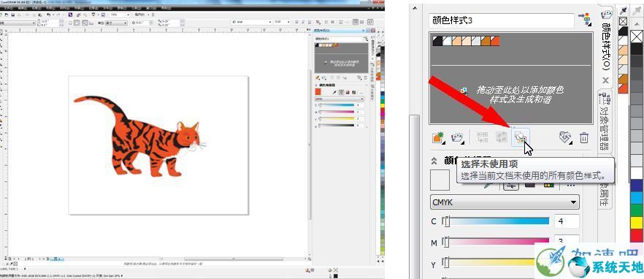The height and width of the screenshot is (279, 644).
Task: Pick the eyedropper atop the document palette
Action: coord(623,10)
